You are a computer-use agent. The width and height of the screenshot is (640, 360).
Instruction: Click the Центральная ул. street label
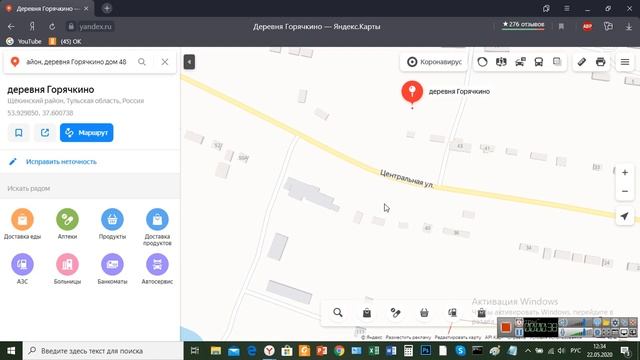point(407,179)
